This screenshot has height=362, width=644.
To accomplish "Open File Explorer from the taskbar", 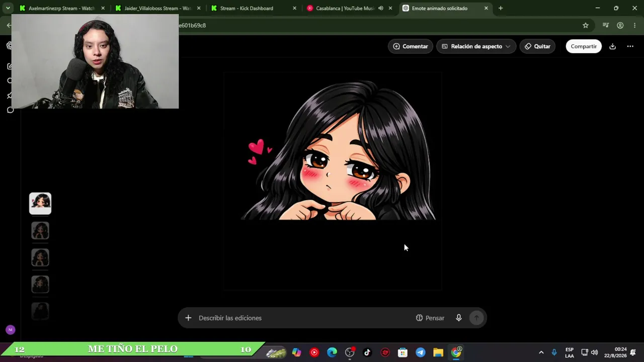I will (438, 352).
